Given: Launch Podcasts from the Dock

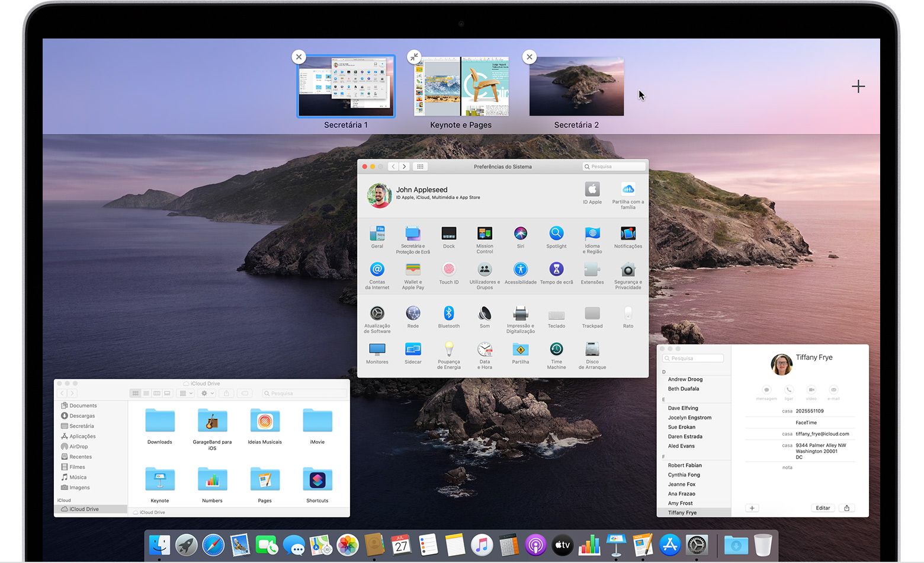Looking at the screenshot, I should (x=535, y=545).
